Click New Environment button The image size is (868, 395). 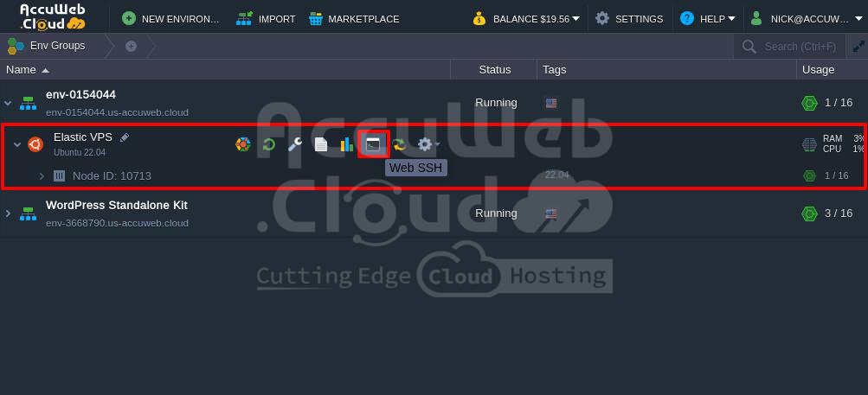pyautogui.click(x=170, y=19)
